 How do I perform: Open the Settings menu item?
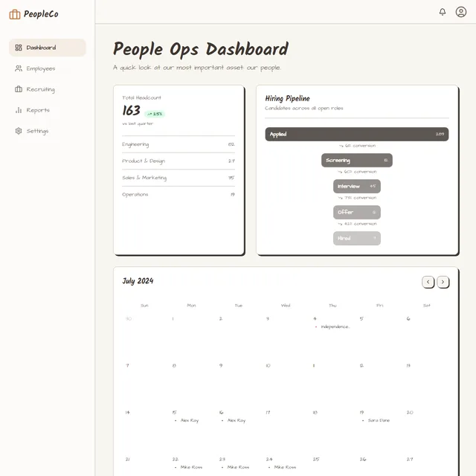48,131
